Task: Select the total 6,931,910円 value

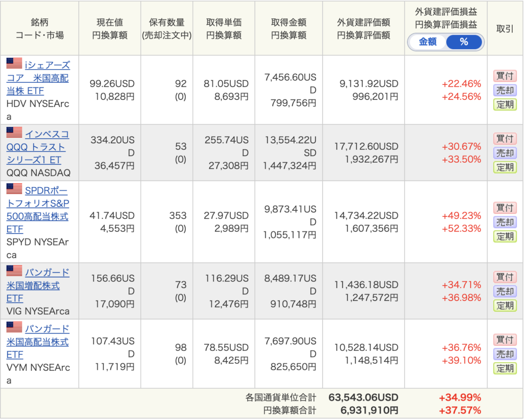Action: (x=369, y=410)
